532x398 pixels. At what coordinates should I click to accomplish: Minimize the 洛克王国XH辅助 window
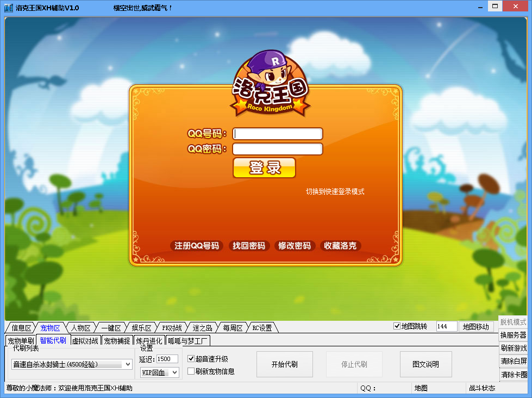click(x=480, y=7)
